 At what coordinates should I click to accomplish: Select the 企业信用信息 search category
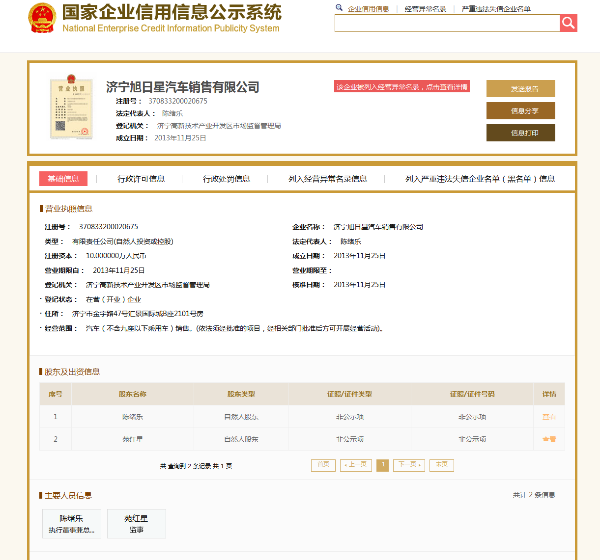pos(368,9)
